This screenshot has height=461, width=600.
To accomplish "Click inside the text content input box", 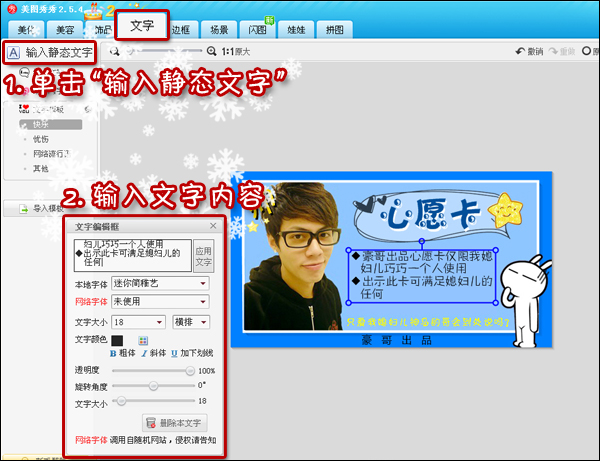I will pyautogui.click(x=132, y=256).
